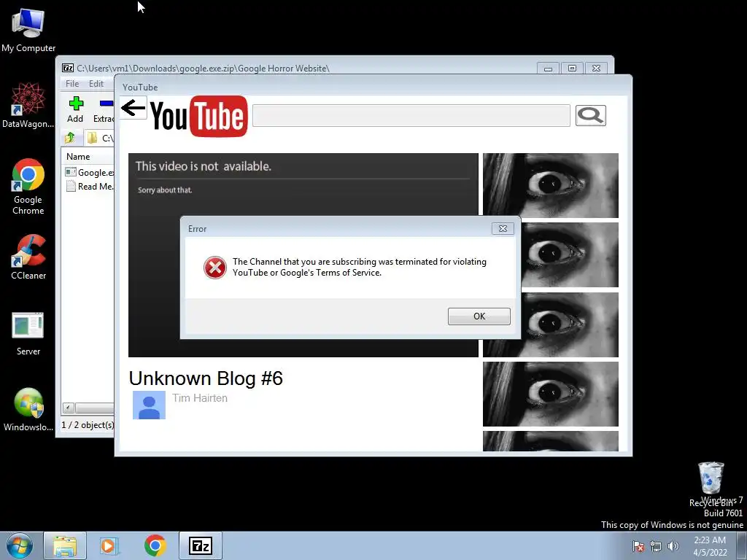
Task: Click the volume speaker tray icon
Action: (x=673, y=546)
